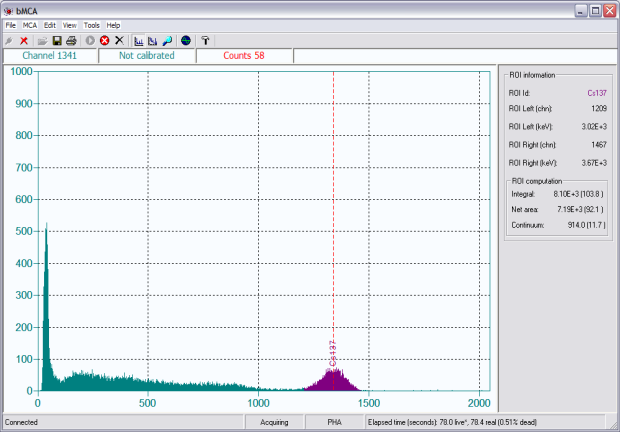Click the Continuum value 914.0
The width and height of the screenshot is (620, 432).
586,225
